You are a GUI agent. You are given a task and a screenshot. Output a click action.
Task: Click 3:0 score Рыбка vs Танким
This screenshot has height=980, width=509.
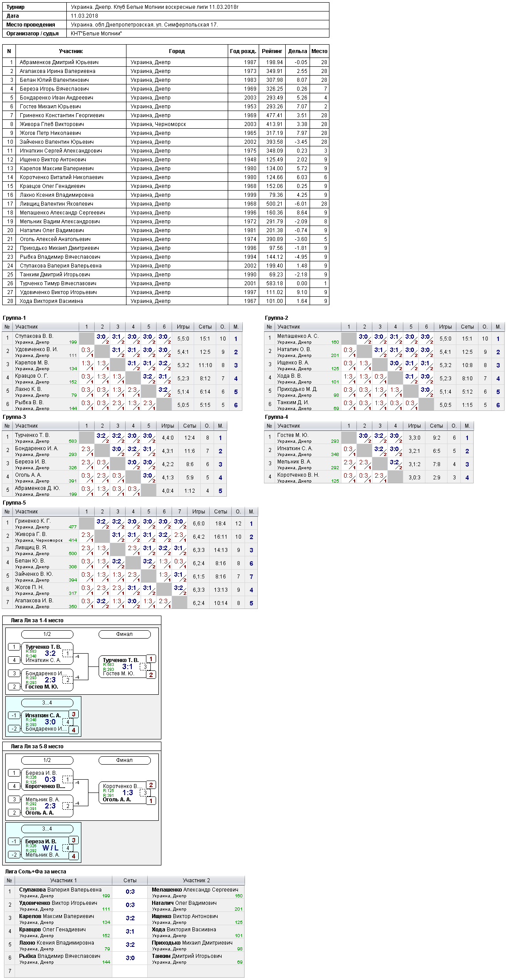pos(130,958)
